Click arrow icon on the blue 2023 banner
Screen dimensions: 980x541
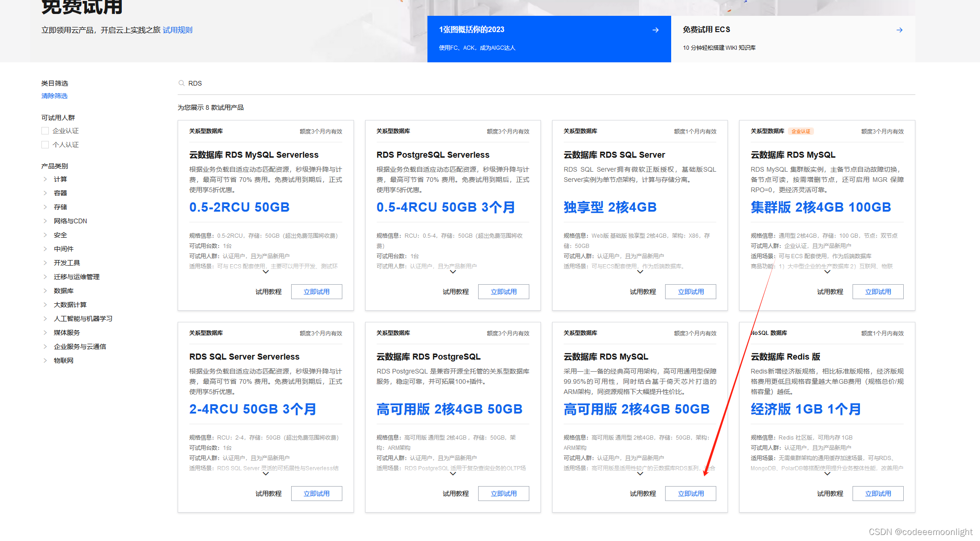click(x=655, y=30)
